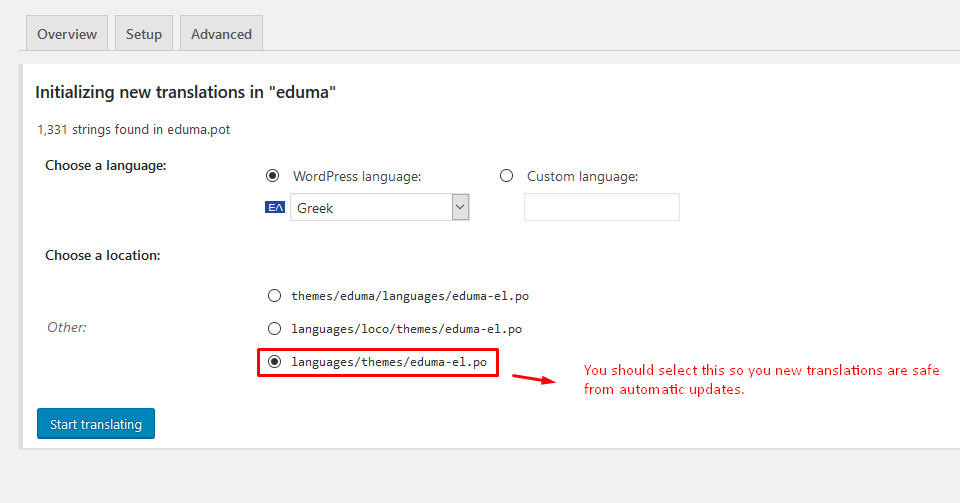Click the 'Other:' label
This screenshot has width=960, height=503.
[67, 327]
